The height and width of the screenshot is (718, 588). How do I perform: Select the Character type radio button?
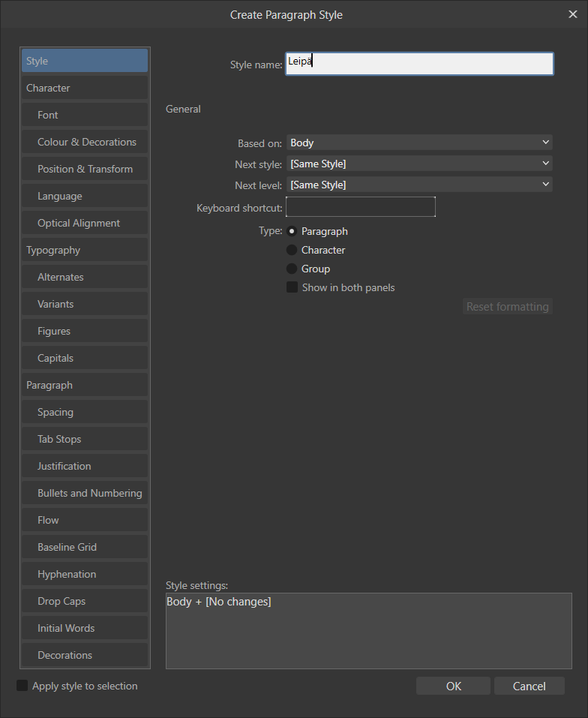pos(292,250)
